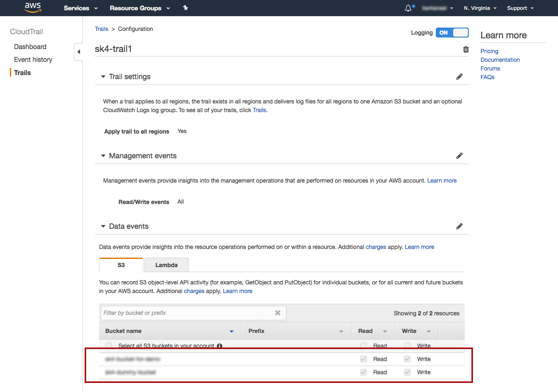Delete the trail via trash icon

click(466, 49)
